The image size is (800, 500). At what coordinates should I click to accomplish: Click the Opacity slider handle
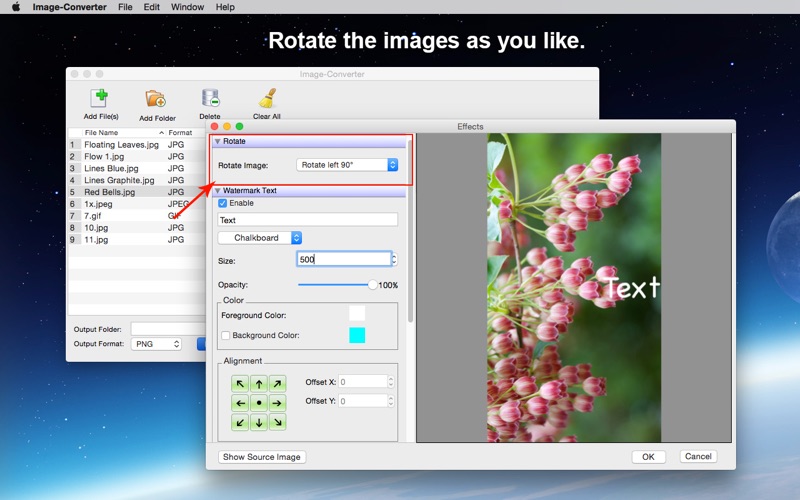coord(373,285)
